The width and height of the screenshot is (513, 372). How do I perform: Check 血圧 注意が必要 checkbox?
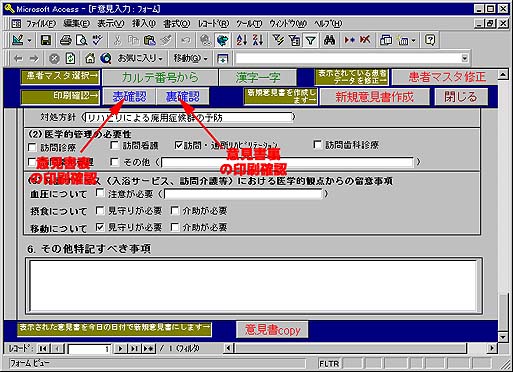pos(100,193)
